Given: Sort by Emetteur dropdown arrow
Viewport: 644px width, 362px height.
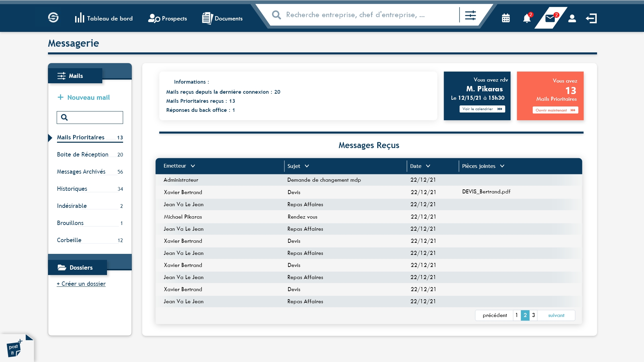Looking at the screenshot, I should tap(193, 166).
